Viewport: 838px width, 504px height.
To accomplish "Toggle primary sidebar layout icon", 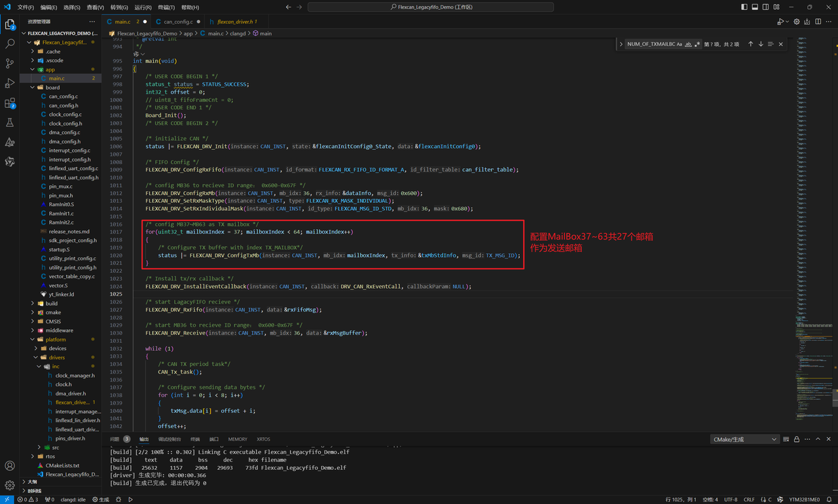I will [744, 7].
